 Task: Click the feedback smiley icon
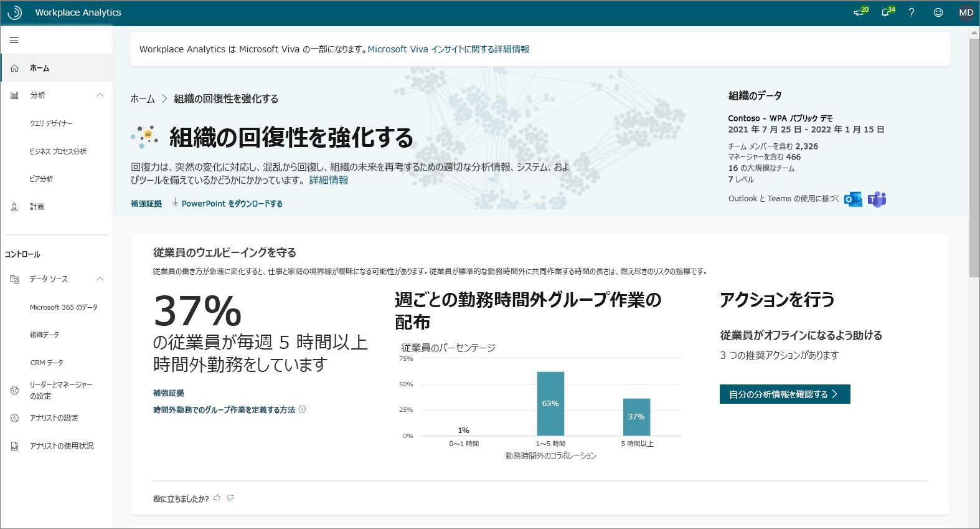point(938,12)
